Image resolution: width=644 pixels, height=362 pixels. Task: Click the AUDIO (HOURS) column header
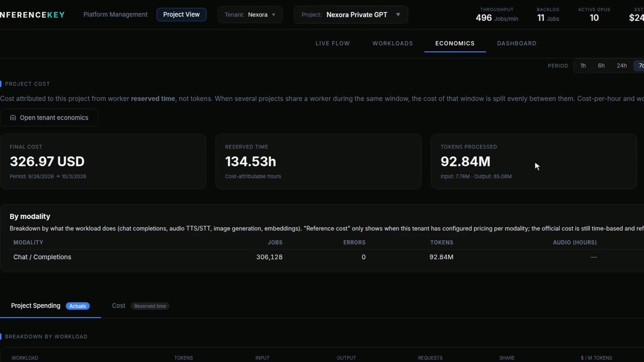575,243
